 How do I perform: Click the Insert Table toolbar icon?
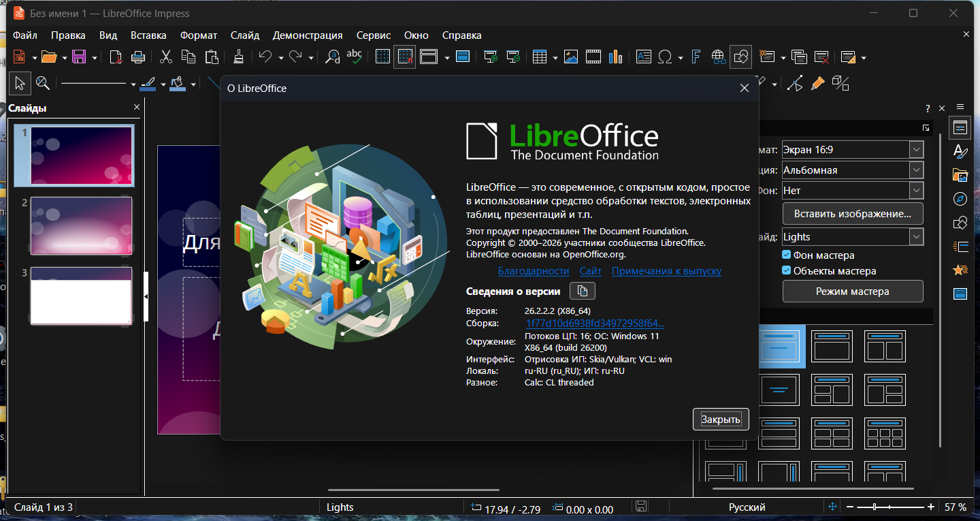pos(540,57)
